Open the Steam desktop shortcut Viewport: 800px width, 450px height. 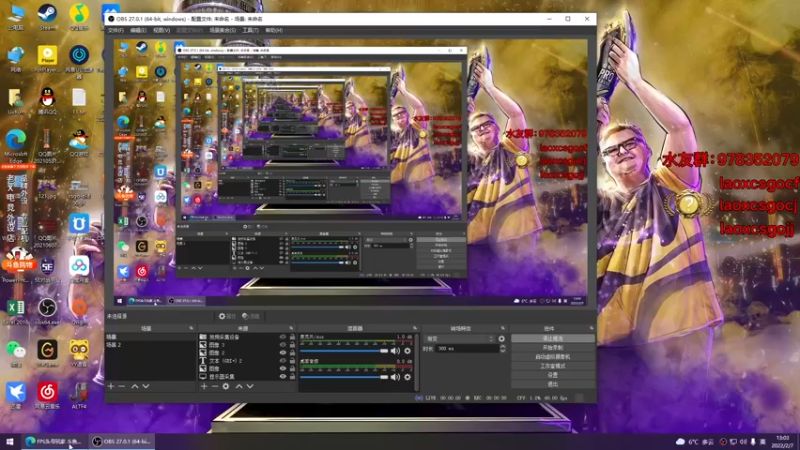[x=47, y=14]
